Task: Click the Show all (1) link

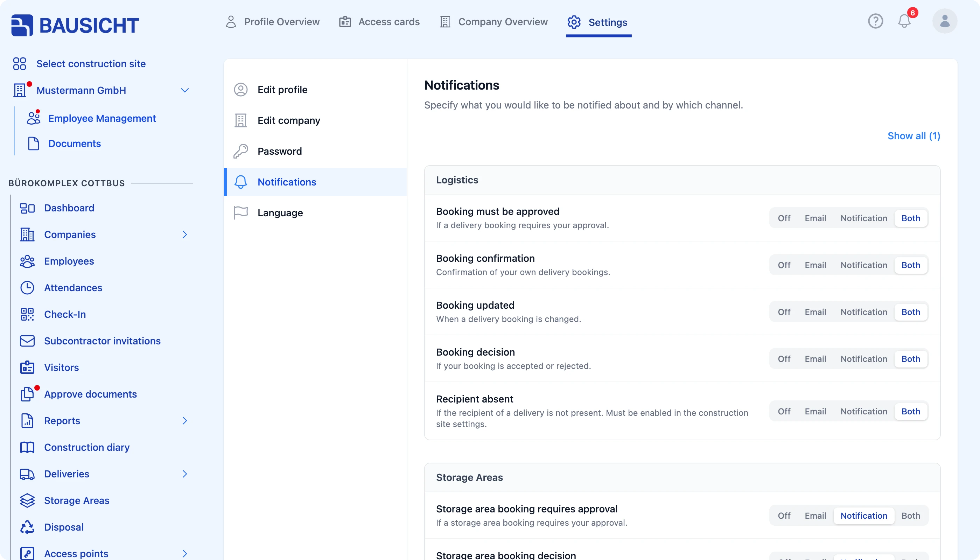Action: pos(913,136)
